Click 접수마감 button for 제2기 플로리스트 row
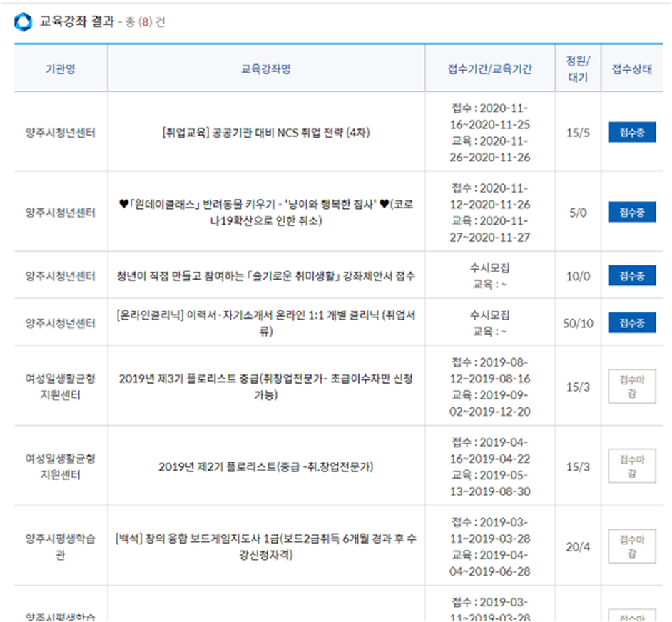 [632, 466]
